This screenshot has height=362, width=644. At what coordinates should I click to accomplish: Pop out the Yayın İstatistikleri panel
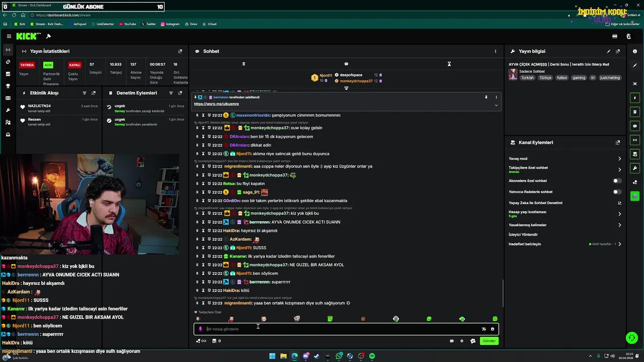tap(180, 51)
